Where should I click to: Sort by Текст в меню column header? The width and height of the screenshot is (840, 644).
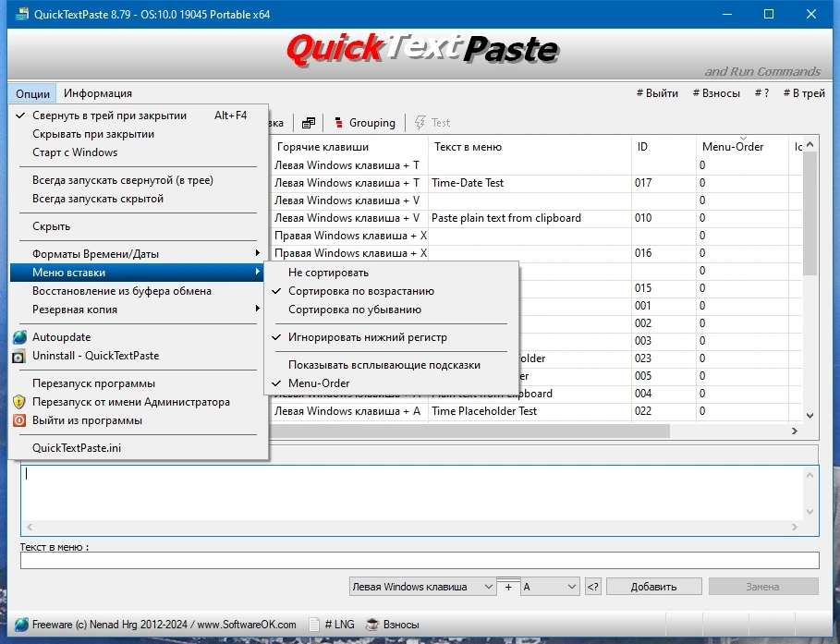pos(530,147)
